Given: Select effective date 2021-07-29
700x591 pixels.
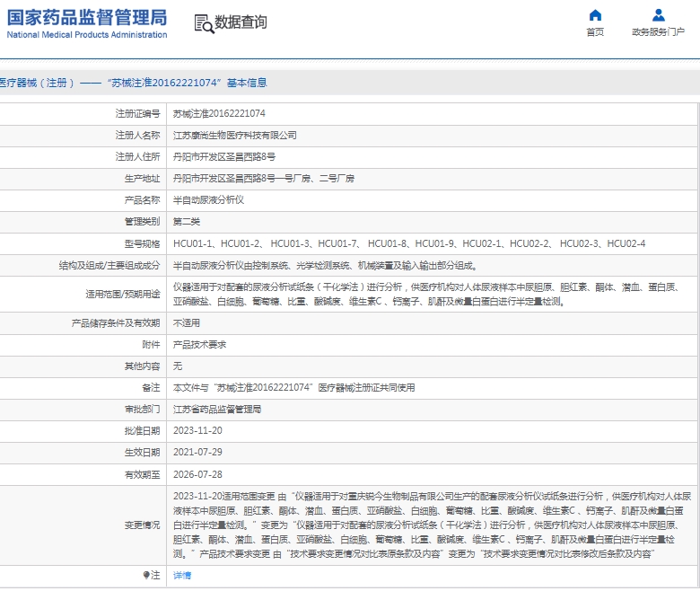Looking at the screenshot, I should (197, 452).
